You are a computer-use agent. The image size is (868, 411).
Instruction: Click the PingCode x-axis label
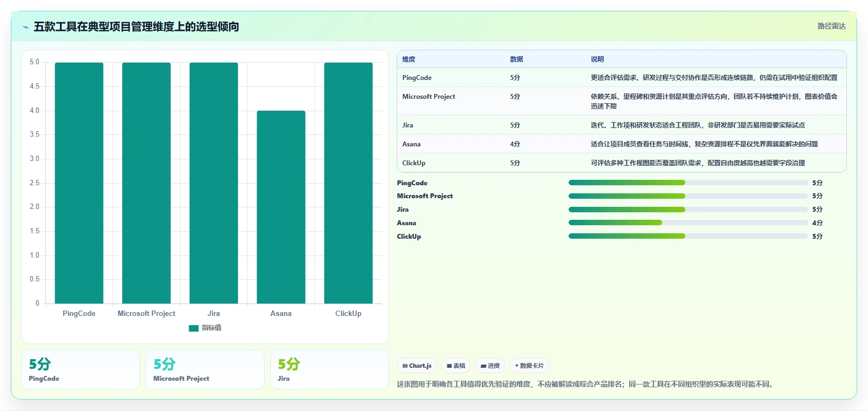(79, 314)
